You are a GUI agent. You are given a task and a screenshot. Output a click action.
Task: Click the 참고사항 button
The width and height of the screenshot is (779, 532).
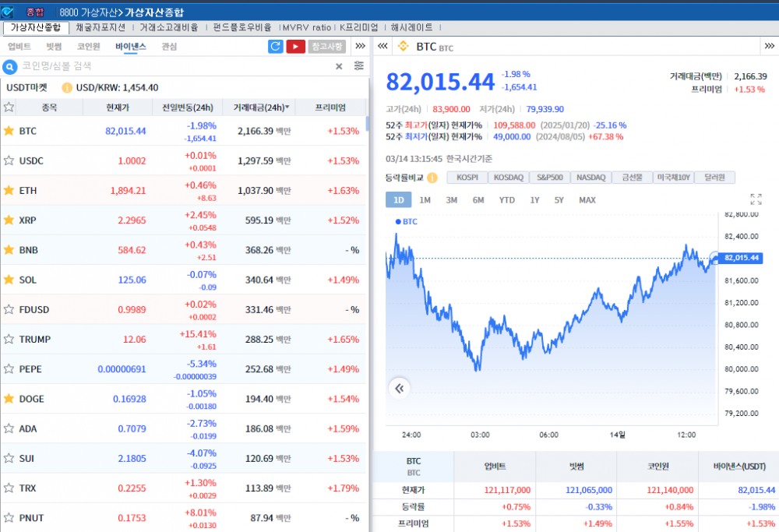pyautogui.click(x=326, y=47)
